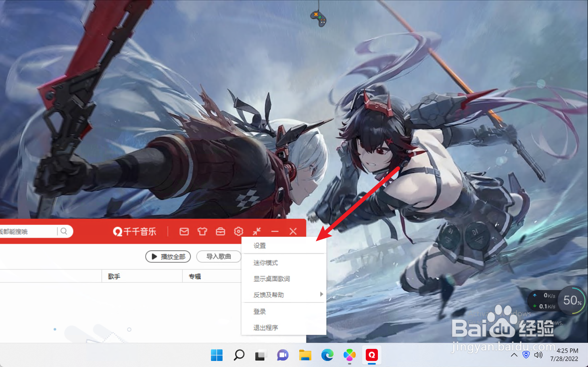Open File Explorer from the taskbar

click(305, 355)
